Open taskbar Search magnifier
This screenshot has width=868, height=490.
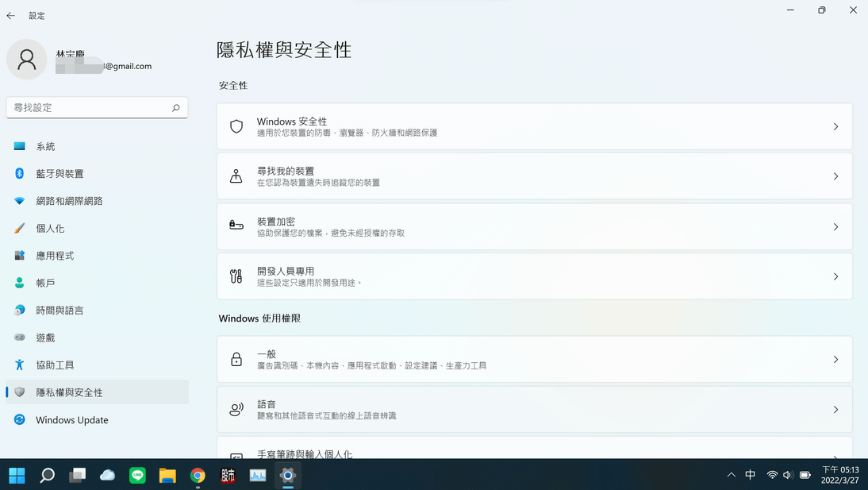(47, 475)
